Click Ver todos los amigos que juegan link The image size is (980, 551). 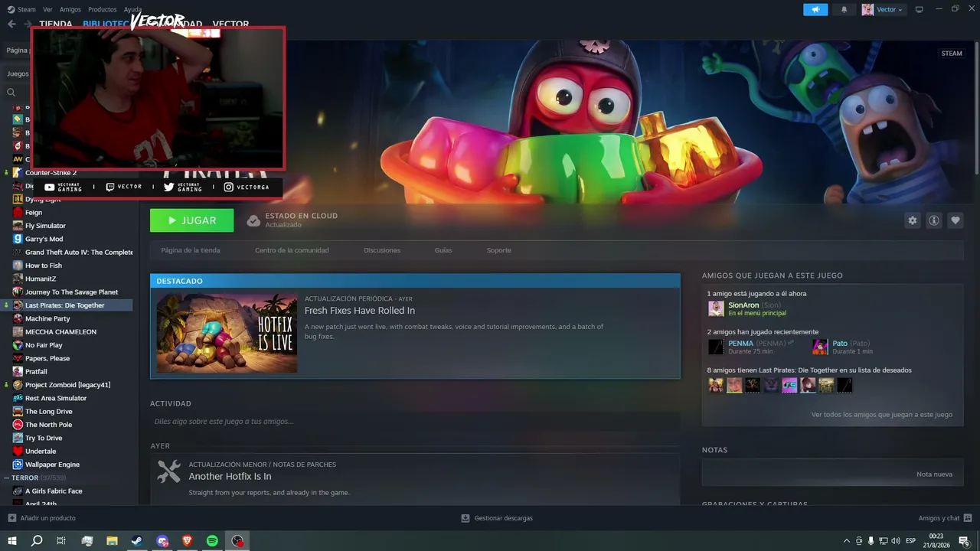coord(882,415)
